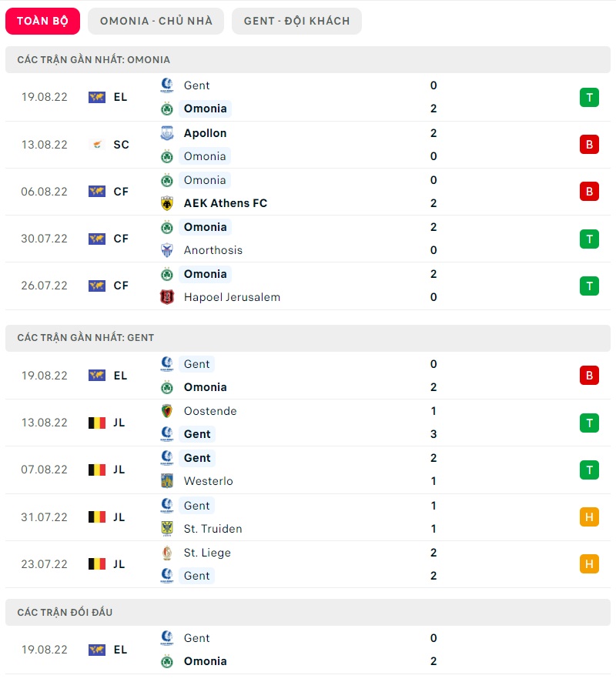The width and height of the screenshot is (616, 682).
Task: Click the St. Liege crest icon
Action: click(x=167, y=553)
